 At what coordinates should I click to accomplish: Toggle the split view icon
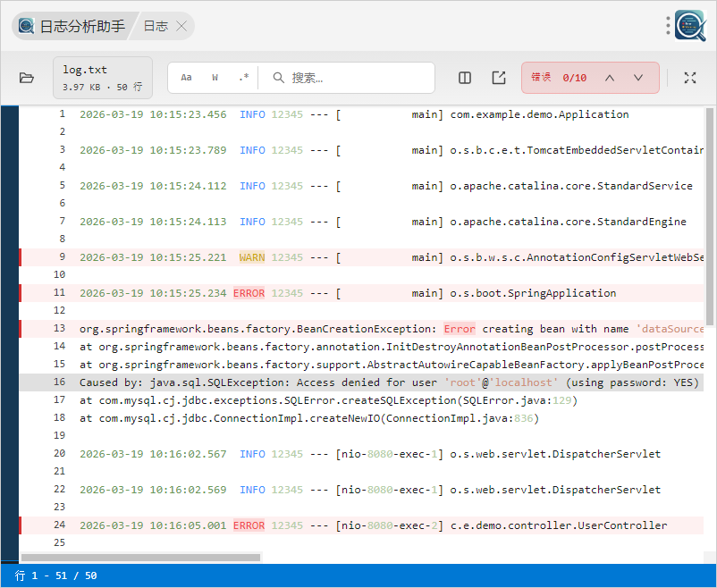465,78
